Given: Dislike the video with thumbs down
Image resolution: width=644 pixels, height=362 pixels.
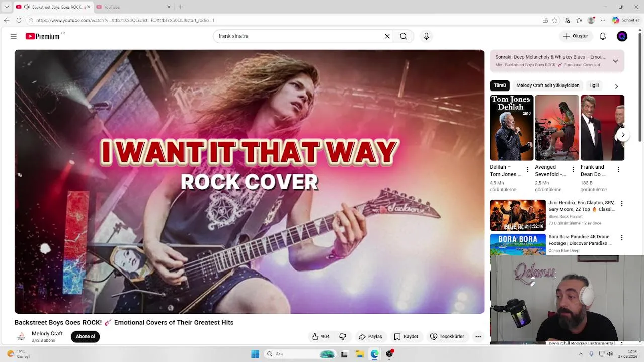Looking at the screenshot, I should [x=343, y=337].
